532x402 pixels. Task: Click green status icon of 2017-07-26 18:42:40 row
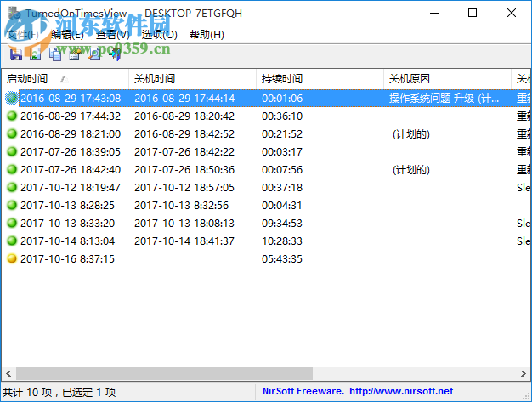point(12,169)
